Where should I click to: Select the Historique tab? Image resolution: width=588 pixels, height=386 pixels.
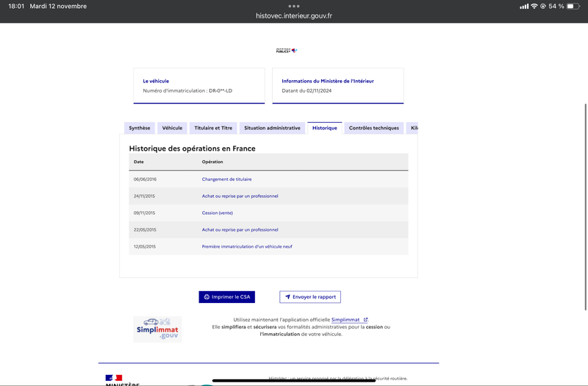click(325, 128)
